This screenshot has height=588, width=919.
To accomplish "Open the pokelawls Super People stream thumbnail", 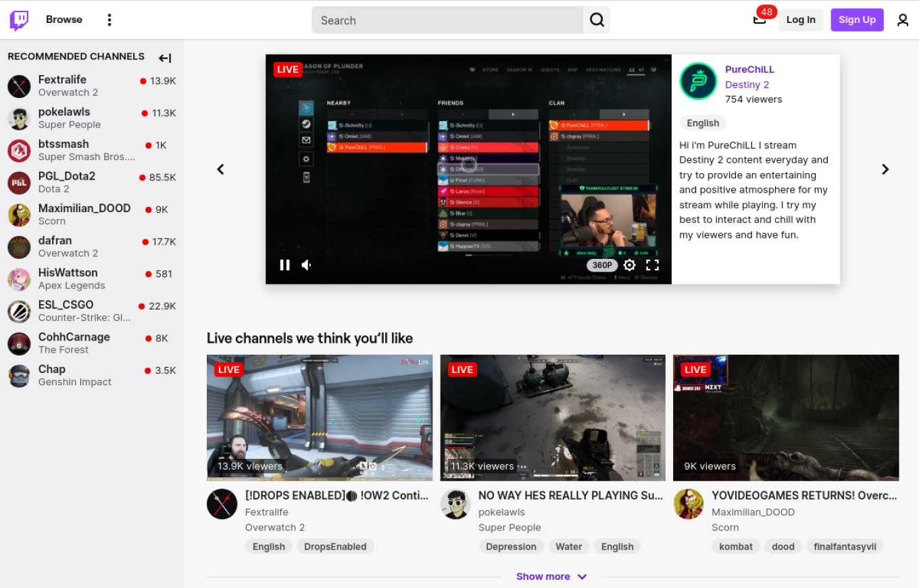I will click(x=553, y=418).
